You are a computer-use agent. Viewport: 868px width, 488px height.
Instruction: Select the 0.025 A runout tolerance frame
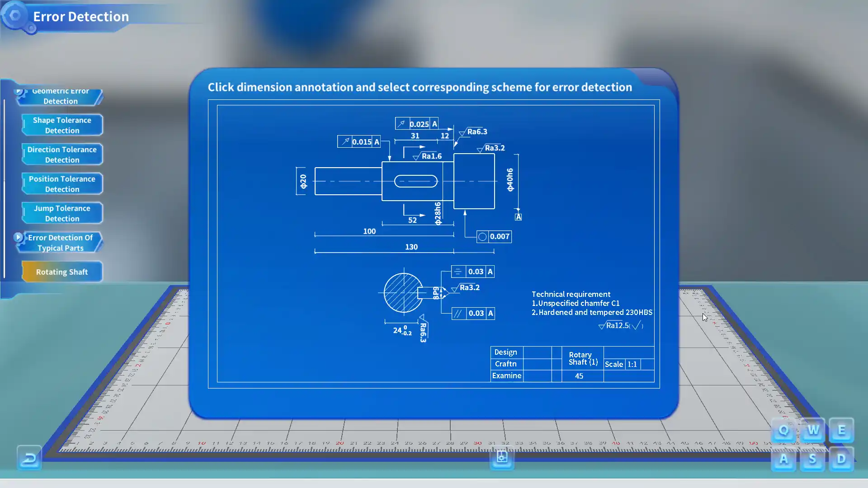[x=417, y=123]
